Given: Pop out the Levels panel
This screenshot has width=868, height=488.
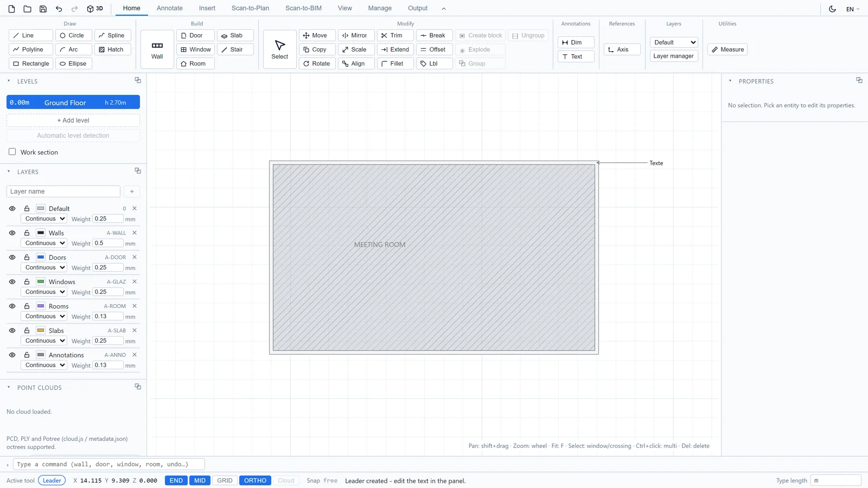Looking at the screenshot, I should coord(138,80).
